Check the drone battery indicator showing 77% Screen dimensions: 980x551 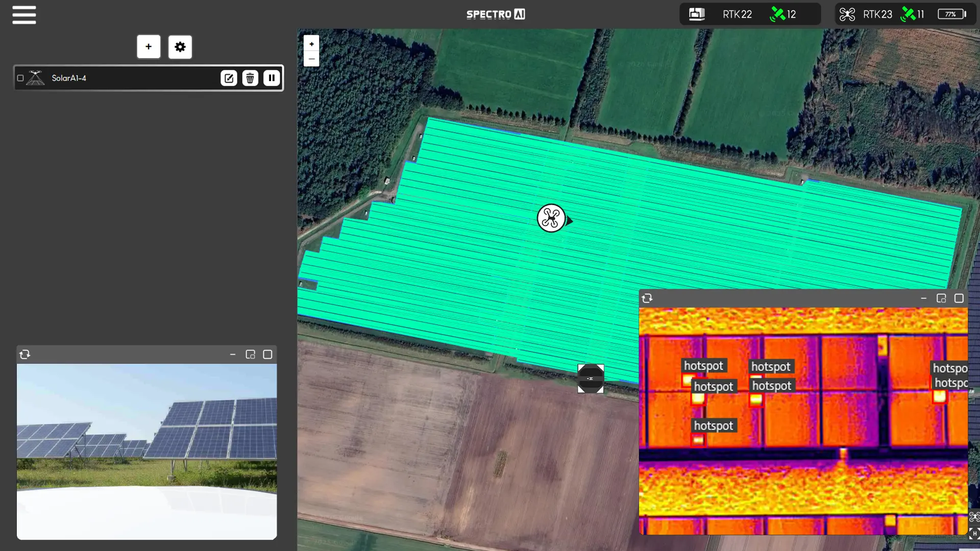point(951,14)
